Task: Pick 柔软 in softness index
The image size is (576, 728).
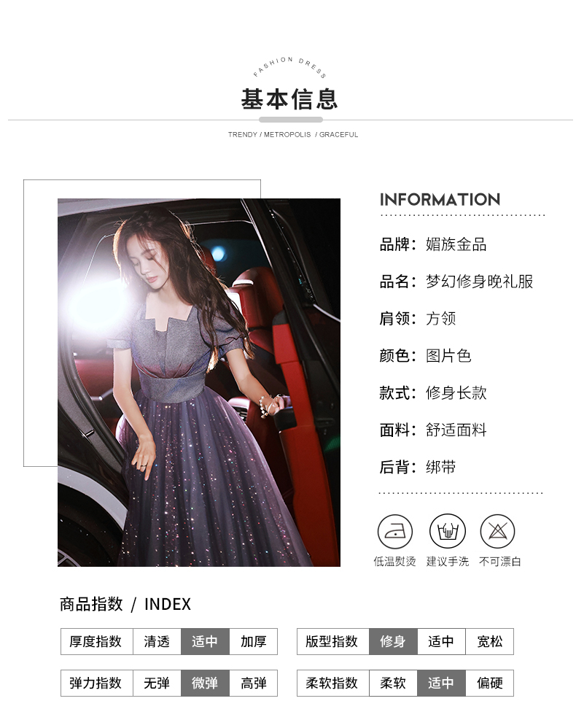Action: click(x=393, y=683)
